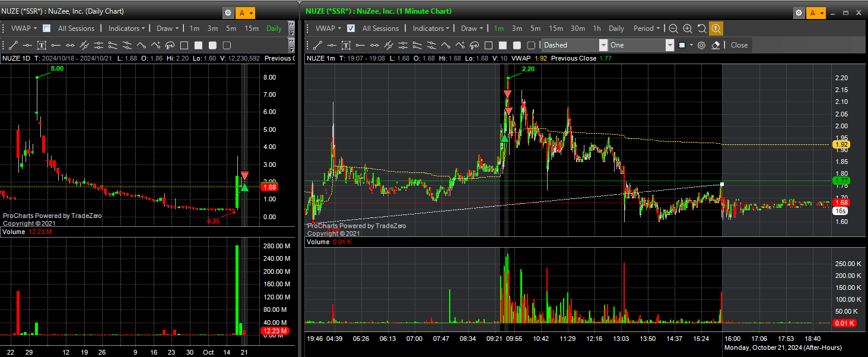Screen dimensions: 868x357
Task: Open Draw menu in the 1 Minute chart
Action: pyautogui.click(x=471, y=29)
